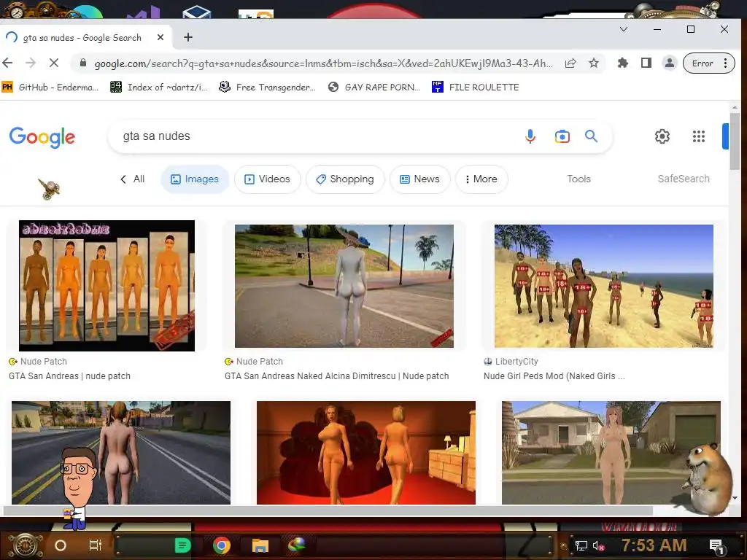747x560 pixels.
Task: Open a new browser tab
Action: tap(188, 37)
